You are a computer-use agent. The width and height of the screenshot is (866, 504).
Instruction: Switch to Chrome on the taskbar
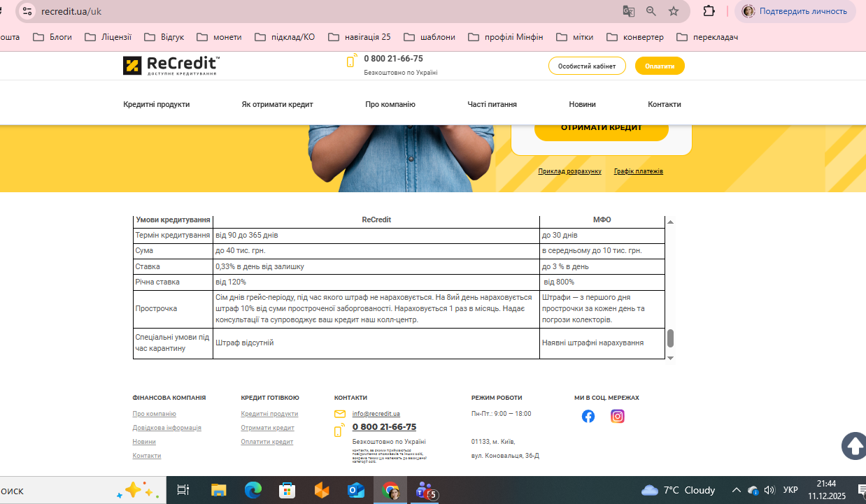390,491
